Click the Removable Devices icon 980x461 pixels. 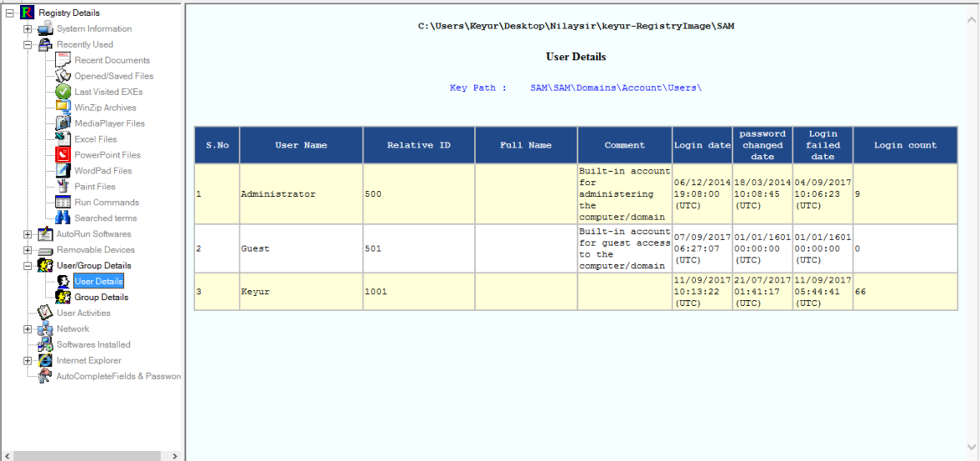45,250
